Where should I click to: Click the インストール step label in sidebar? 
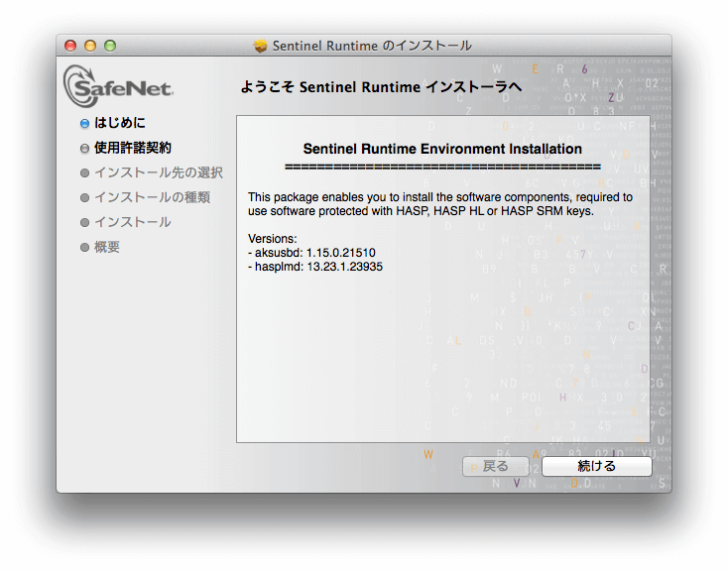click(132, 222)
